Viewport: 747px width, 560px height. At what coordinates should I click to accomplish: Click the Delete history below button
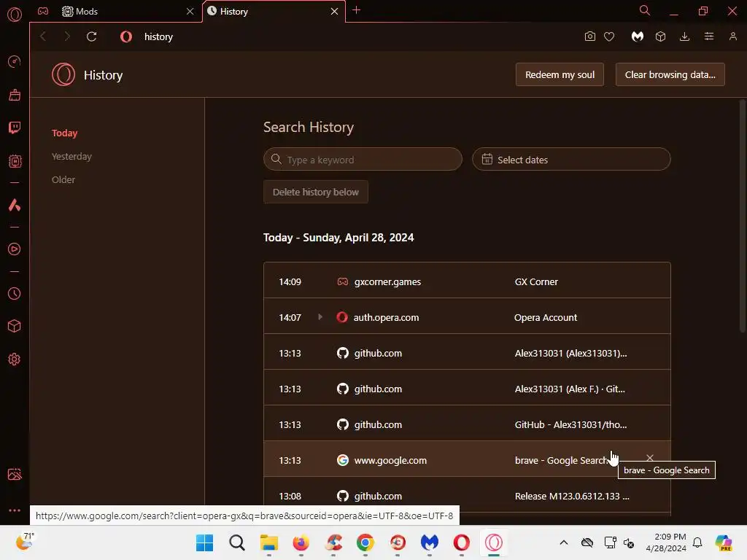(x=315, y=192)
